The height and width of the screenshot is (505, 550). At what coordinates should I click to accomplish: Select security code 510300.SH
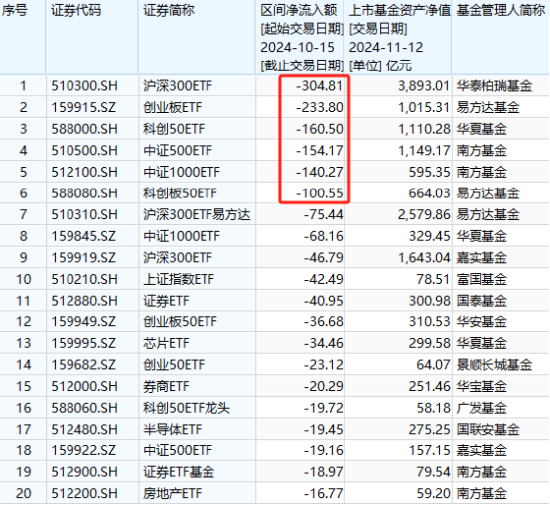coord(84,86)
